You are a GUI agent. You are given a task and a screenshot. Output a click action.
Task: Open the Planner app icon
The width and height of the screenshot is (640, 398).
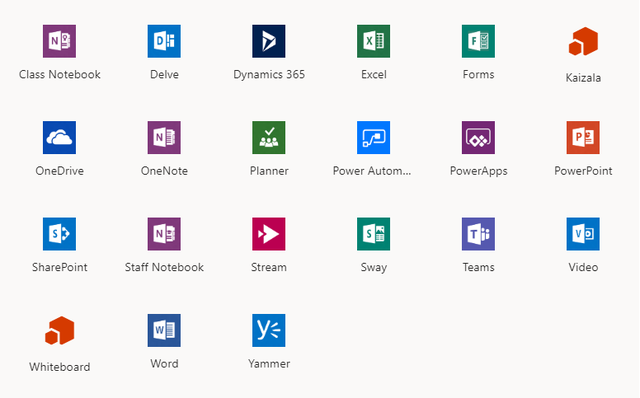pyautogui.click(x=269, y=137)
